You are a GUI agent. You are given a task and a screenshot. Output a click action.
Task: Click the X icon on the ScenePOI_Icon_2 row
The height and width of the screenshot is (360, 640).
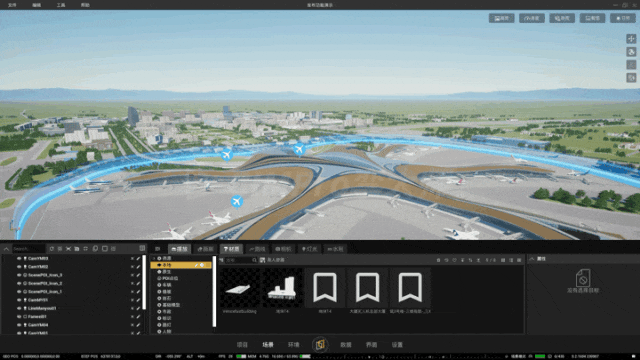click(132, 283)
